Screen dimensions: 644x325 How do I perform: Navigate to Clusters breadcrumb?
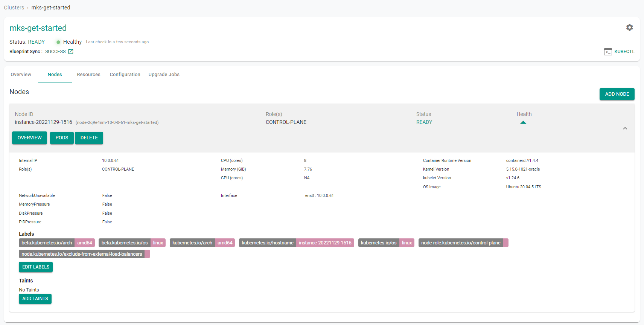pyautogui.click(x=14, y=8)
